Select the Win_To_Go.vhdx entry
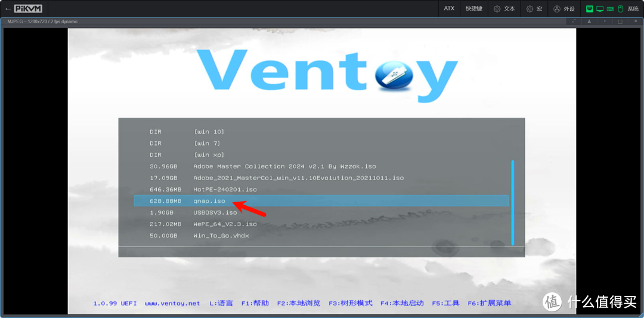The width and height of the screenshot is (644, 318). (x=321, y=236)
